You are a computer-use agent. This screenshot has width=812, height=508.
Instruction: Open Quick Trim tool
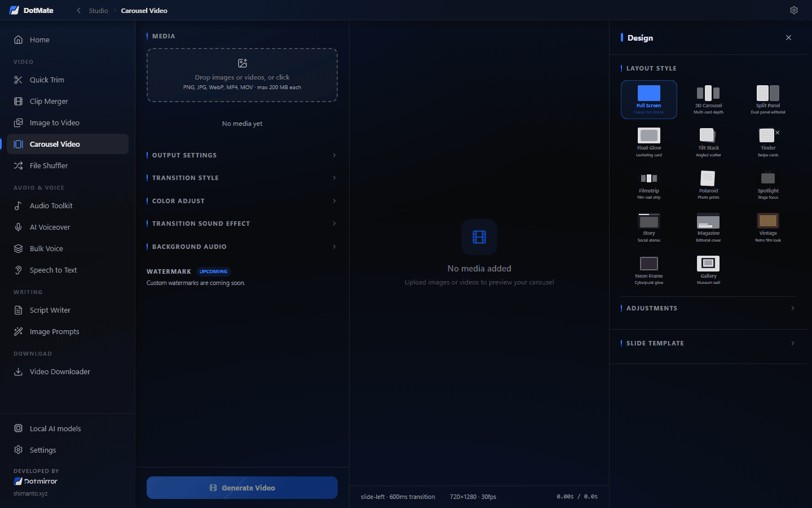point(68,80)
